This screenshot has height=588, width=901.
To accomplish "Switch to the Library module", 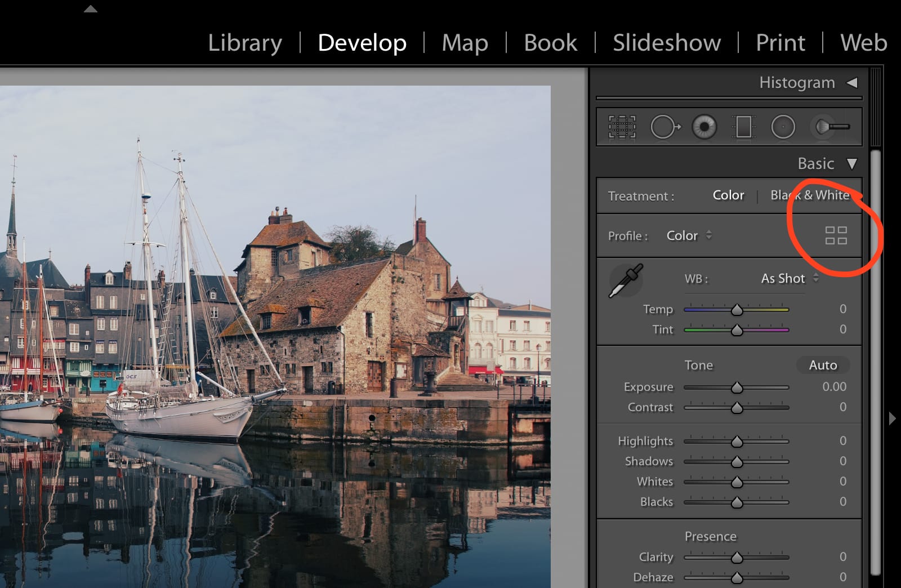I will pos(245,43).
